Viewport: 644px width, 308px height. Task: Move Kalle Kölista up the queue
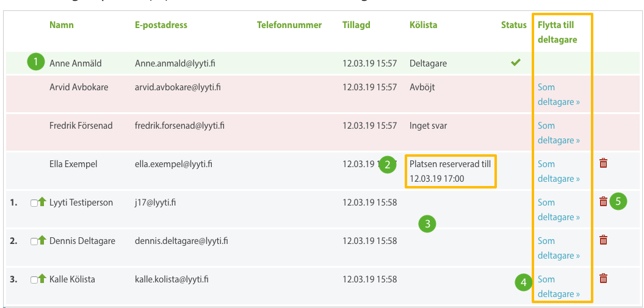[x=42, y=279]
